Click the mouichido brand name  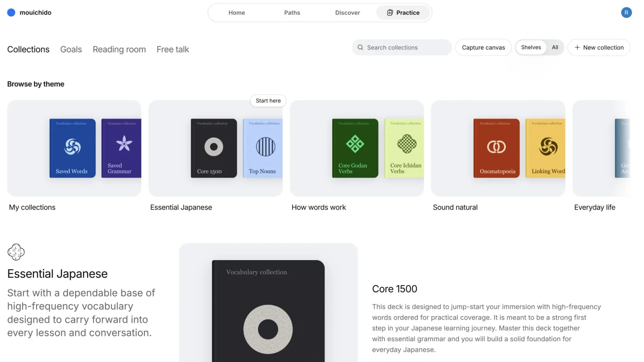point(35,13)
